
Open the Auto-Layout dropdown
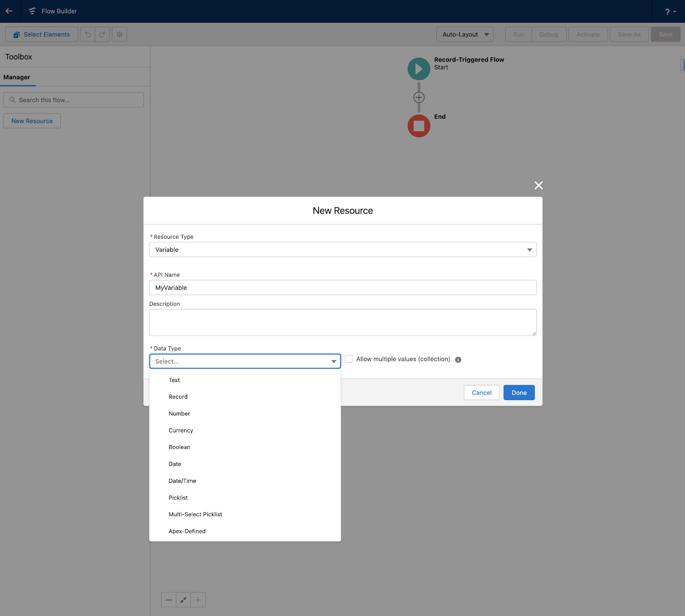click(465, 34)
